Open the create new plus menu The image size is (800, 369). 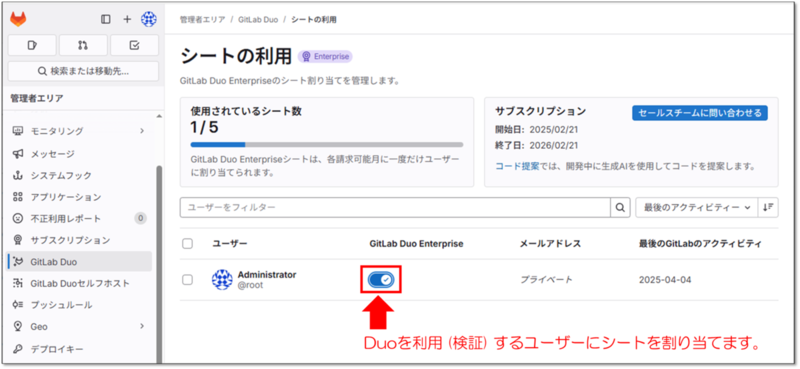click(127, 19)
